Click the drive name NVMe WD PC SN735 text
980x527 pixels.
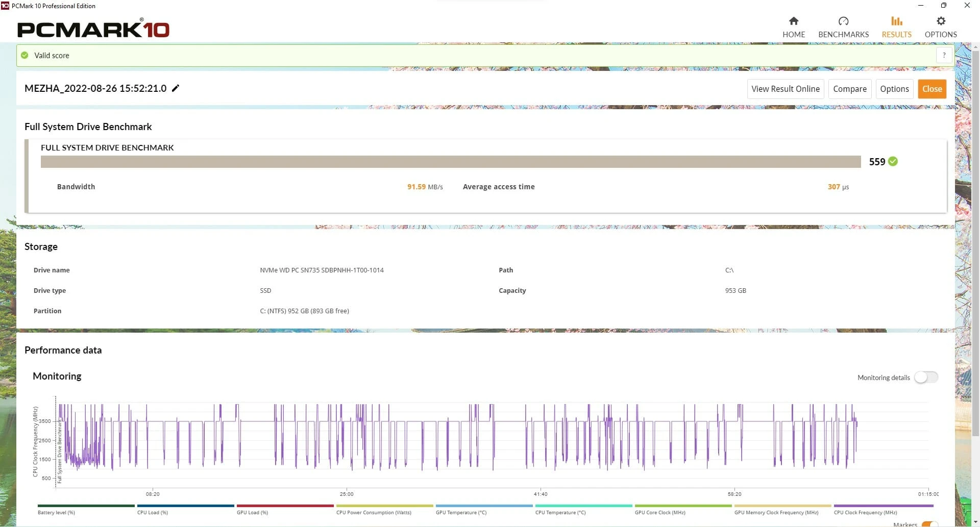tap(322, 270)
